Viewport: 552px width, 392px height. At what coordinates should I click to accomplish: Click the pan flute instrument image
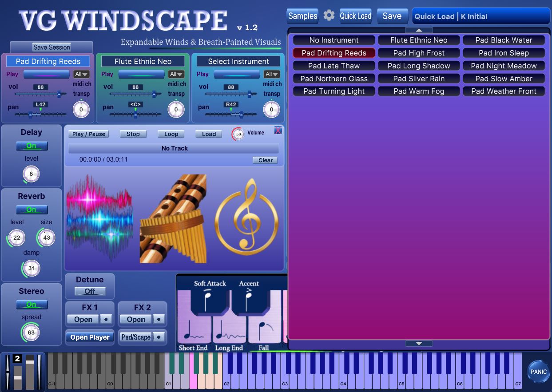coord(173,218)
